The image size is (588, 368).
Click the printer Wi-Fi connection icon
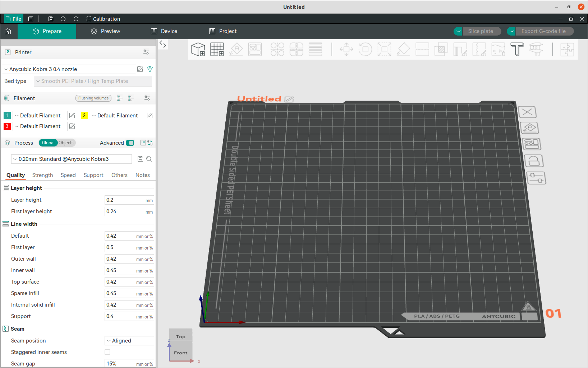coord(150,69)
